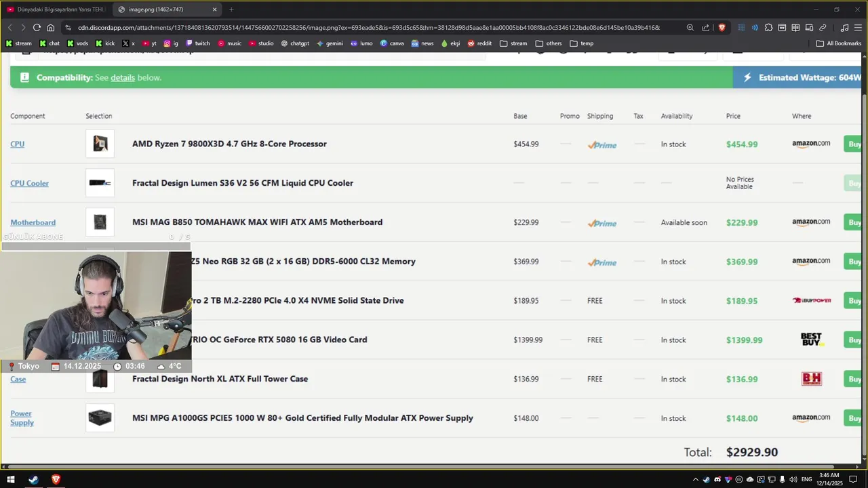Click the Best Buy merchant logo

pyautogui.click(x=811, y=340)
